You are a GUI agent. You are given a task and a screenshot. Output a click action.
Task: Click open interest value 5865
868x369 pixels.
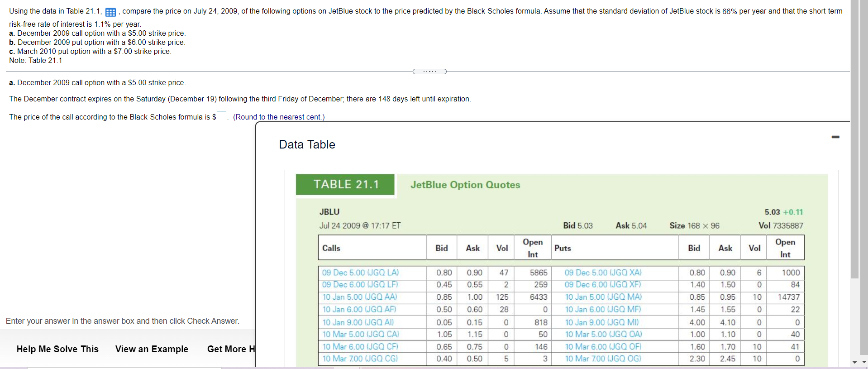tap(539, 273)
